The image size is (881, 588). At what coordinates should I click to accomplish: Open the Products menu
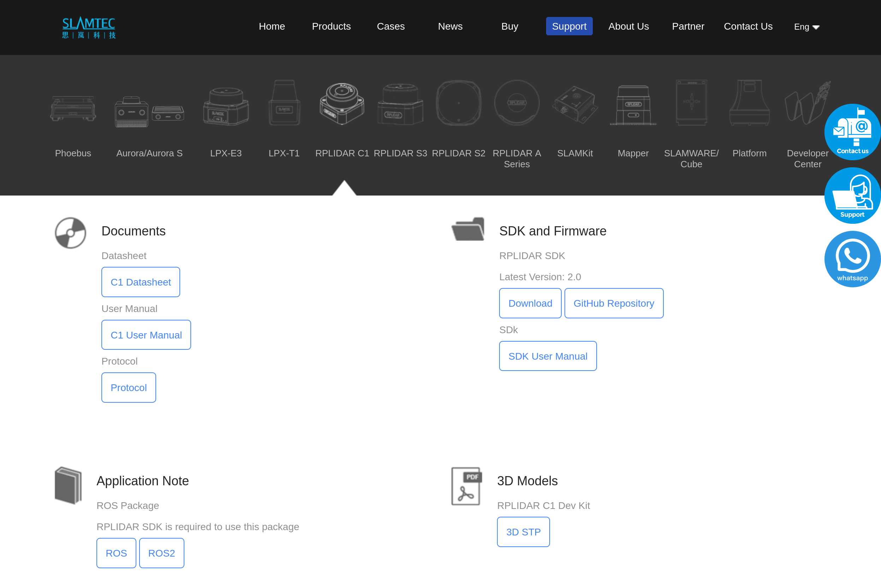click(x=331, y=26)
